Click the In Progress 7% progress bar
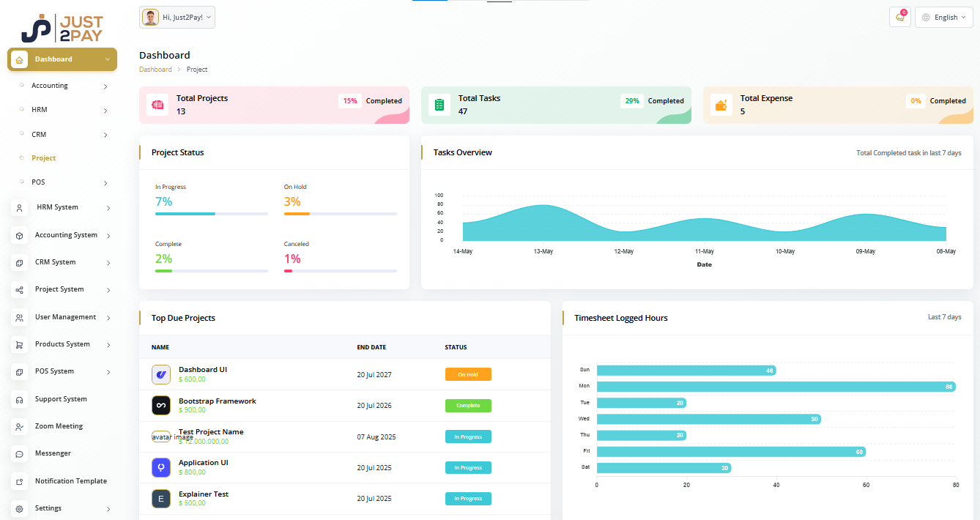Image resolution: width=980 pixels, height=520 pixels. (211, 214)
